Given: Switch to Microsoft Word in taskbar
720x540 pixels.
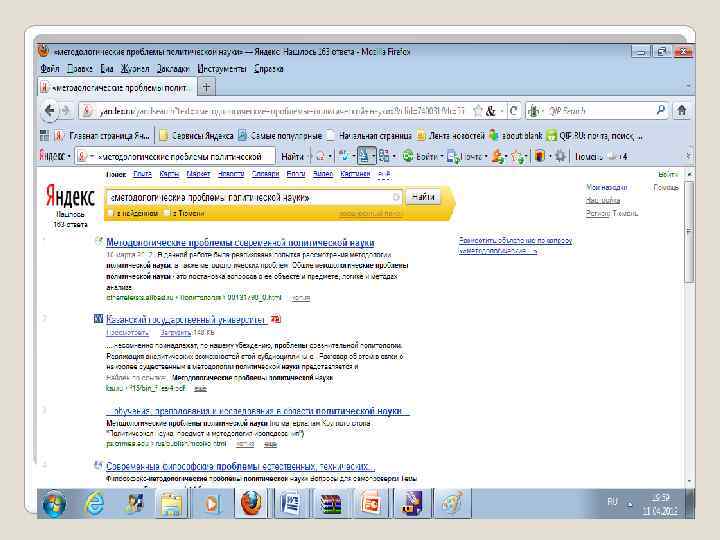Looking at the screenshot, I should coord(290,503).
